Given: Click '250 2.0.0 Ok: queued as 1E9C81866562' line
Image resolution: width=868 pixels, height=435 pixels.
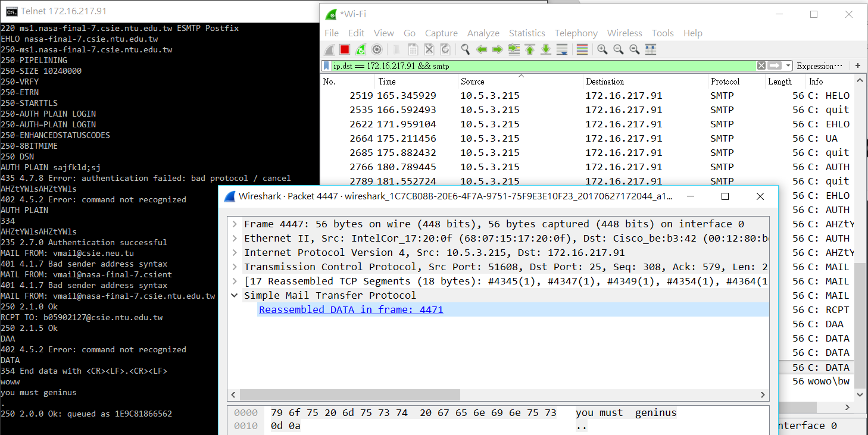Looking at the screenshot, I should coord(86,414).
